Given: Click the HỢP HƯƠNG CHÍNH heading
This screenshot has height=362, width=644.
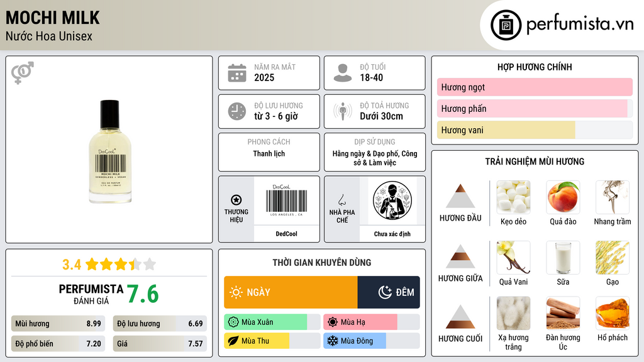Looking at the screenshot, I should 535,67.
